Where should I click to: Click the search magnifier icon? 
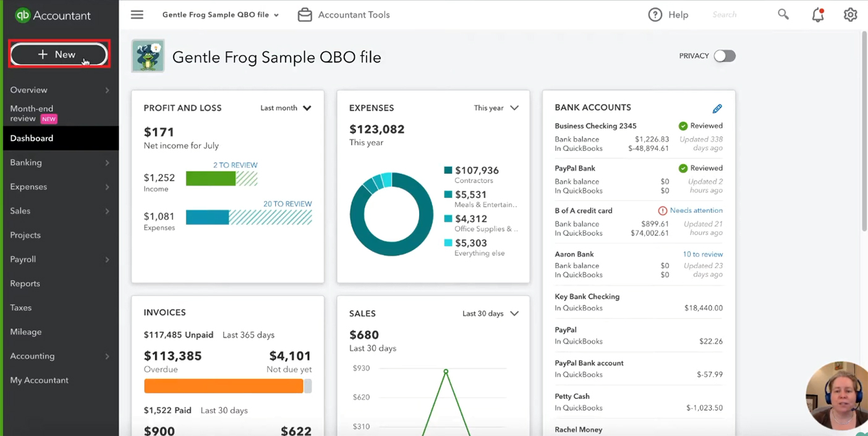pos(783,14)
